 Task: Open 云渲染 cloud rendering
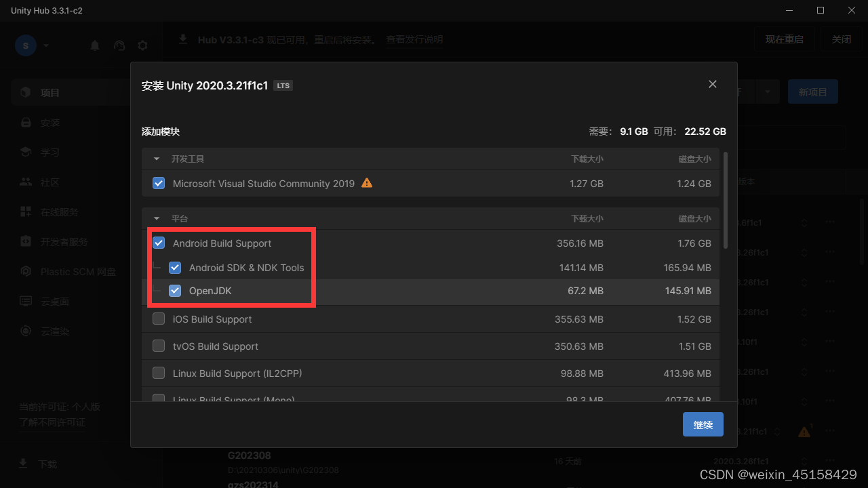[x=81, y=331]
